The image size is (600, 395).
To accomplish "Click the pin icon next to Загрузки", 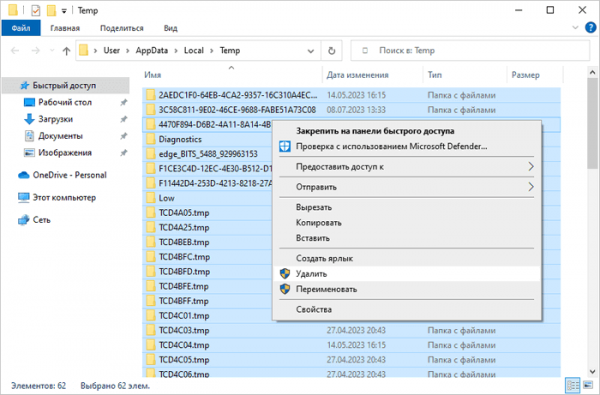I will point(123,119).
